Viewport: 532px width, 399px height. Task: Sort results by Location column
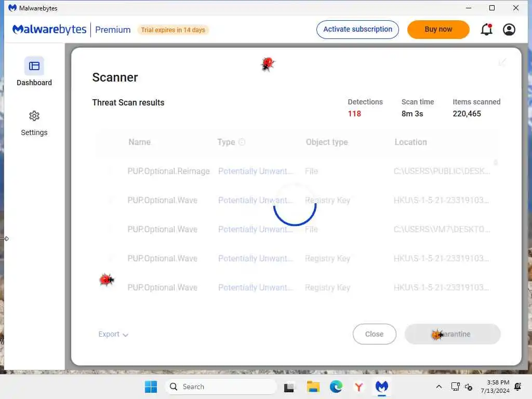pyautogui.click(x=410, y=142)
